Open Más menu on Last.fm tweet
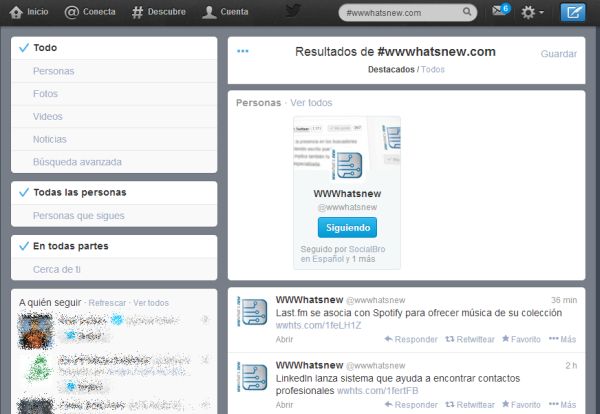 (562, 339)
